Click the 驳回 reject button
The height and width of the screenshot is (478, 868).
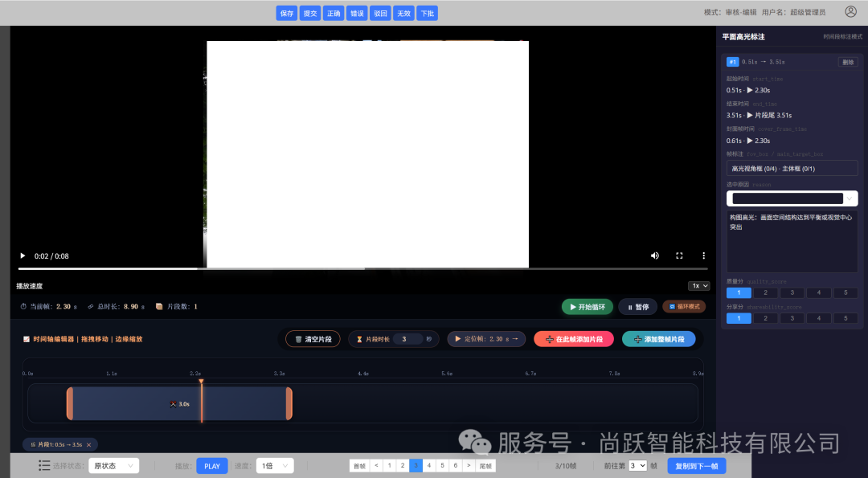[x=380, y=14]
